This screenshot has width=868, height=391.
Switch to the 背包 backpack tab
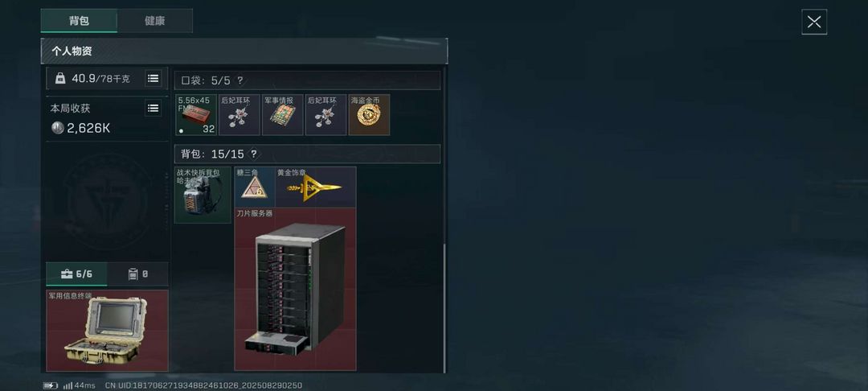coord(79,20)
